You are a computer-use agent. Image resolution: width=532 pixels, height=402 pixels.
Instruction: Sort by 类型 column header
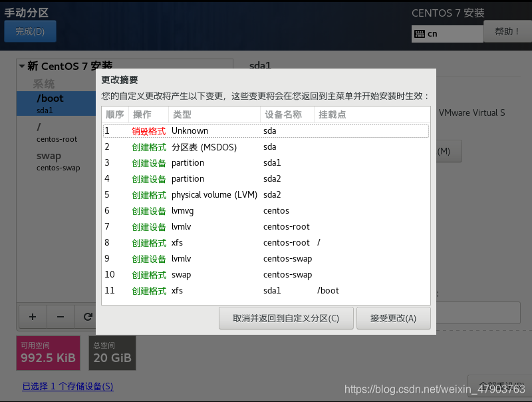(x=214, y=114)
